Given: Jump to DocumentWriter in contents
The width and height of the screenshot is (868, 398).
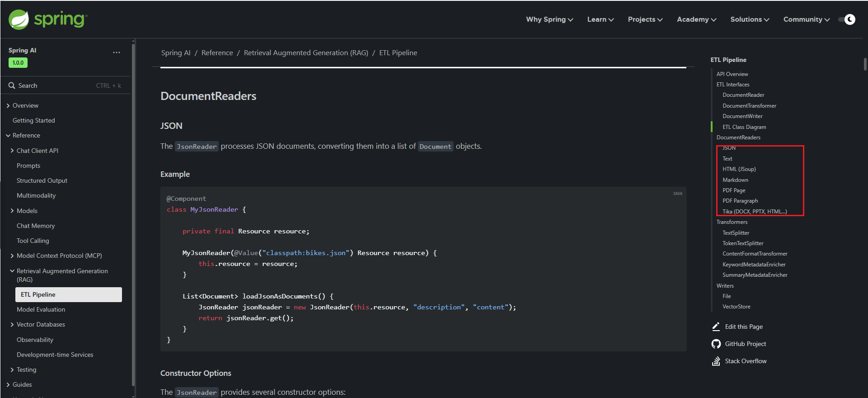Looking at the screenshot, I should 742,116.
